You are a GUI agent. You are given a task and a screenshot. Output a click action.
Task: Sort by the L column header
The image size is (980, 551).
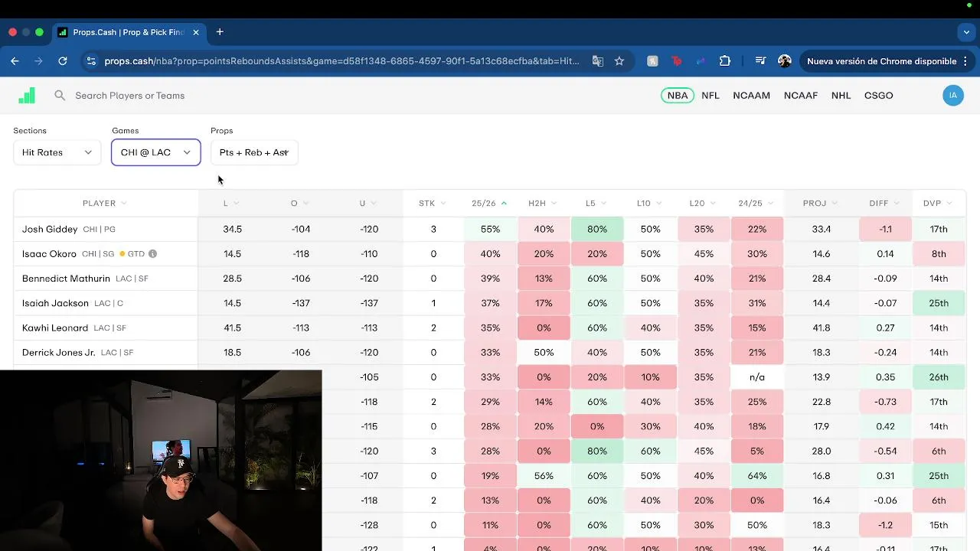[x=231, y=204]
